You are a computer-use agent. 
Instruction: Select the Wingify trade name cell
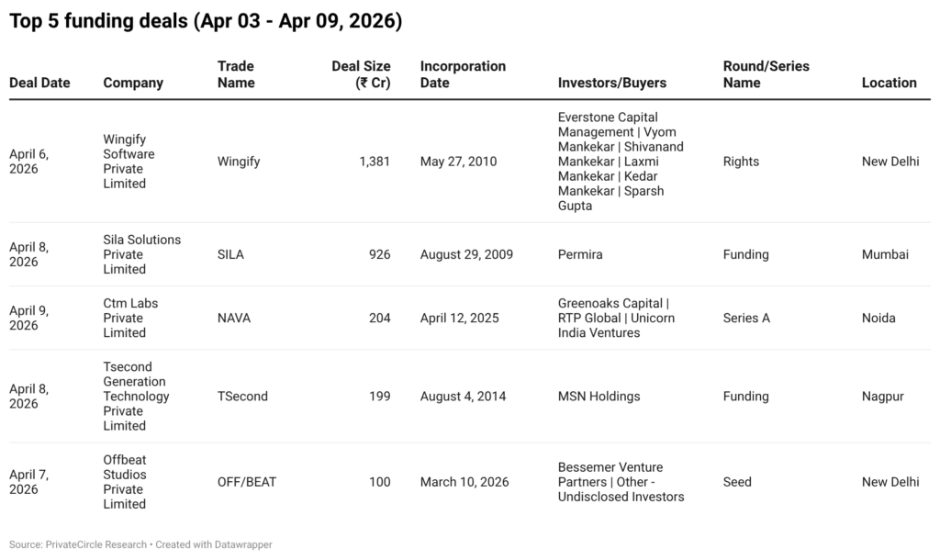tap(239, 162)
